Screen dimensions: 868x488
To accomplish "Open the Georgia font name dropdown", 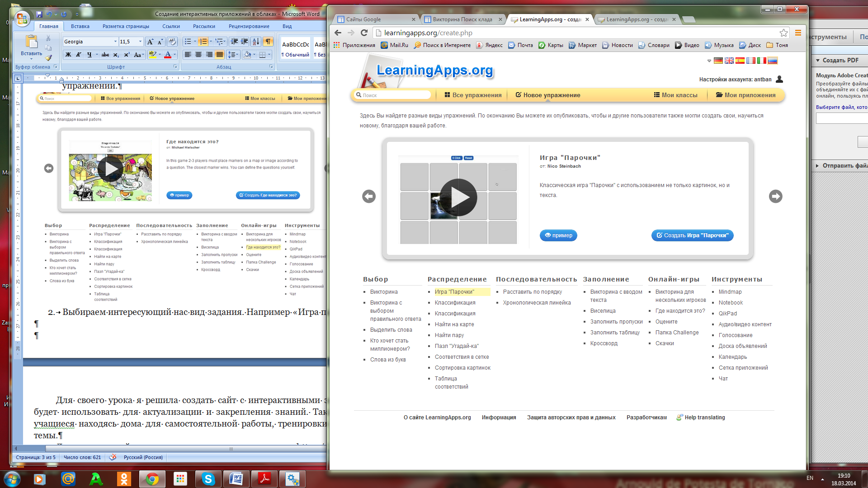I will coord(115,42).
